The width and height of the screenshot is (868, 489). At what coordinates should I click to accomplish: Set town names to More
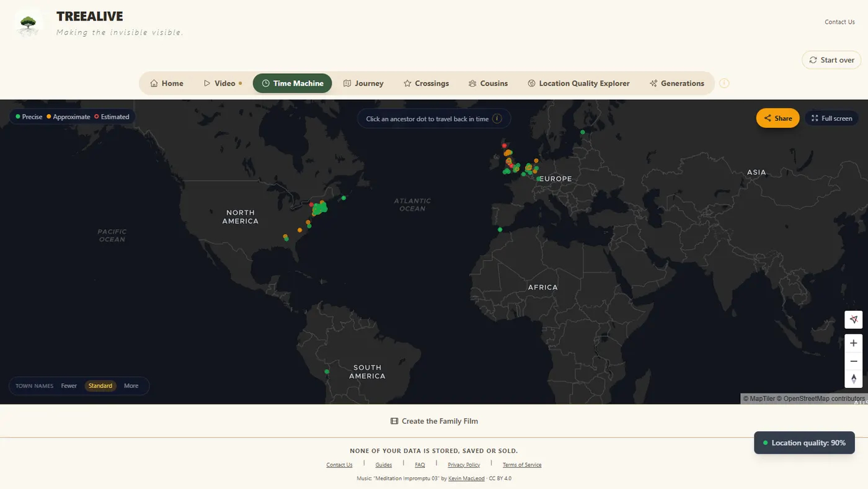[131, 386]
